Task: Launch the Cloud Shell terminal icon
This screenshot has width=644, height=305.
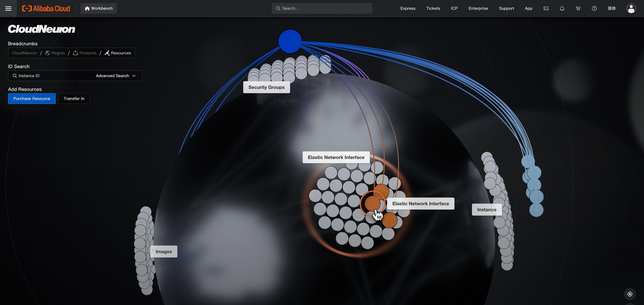Action: (x=546, y=9)
